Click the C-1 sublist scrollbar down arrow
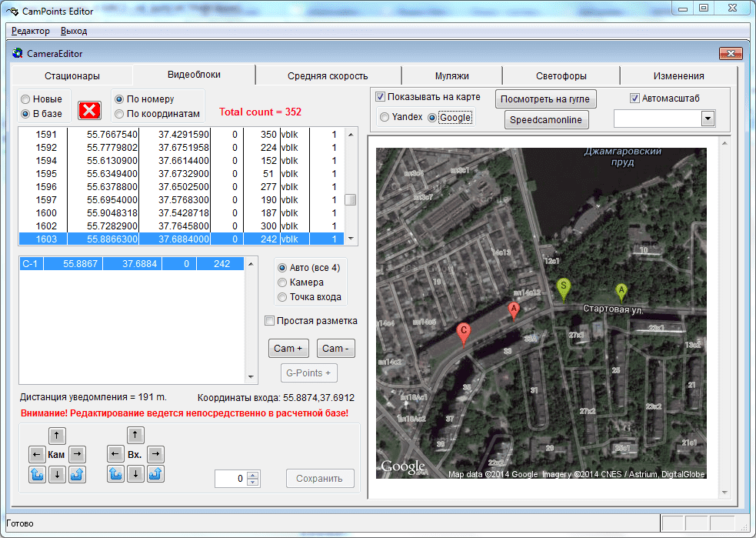 (251, 377)
